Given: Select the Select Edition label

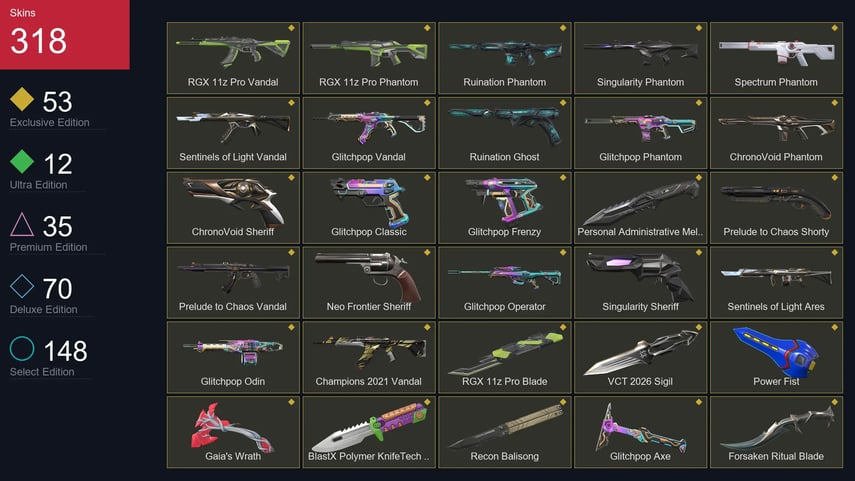Looking at the screenshot, I should (x=42, y=371).
